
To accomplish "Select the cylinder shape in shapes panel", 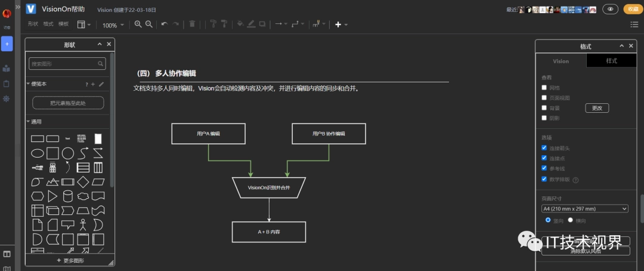I will point(68,196).
